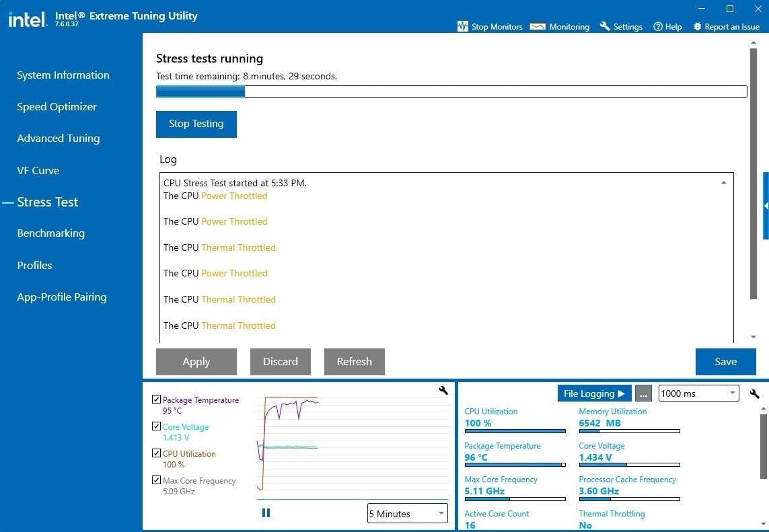The height and width of the screenshot is (532, 769).
Task: Click the "Log" label
Action: pos(168,159)
